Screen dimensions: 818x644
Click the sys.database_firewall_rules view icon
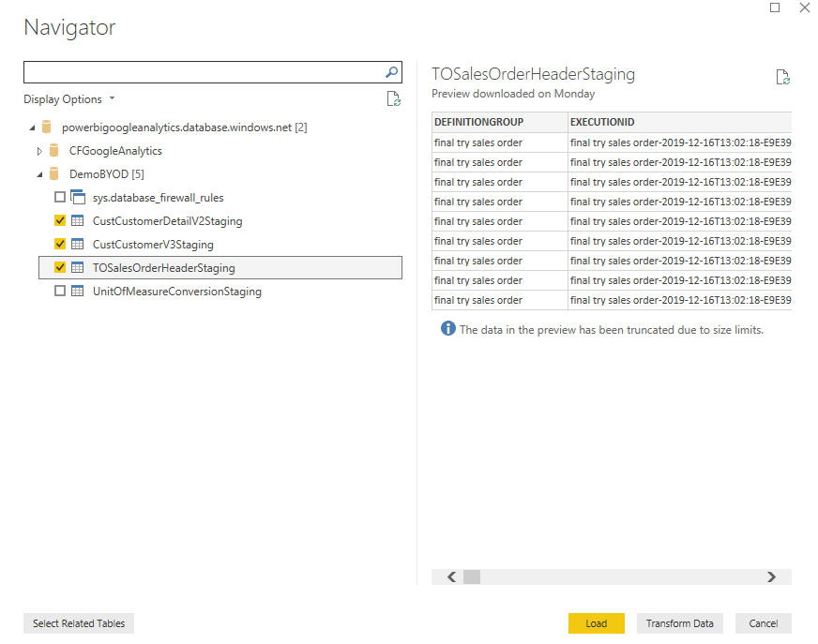(78, 197)
